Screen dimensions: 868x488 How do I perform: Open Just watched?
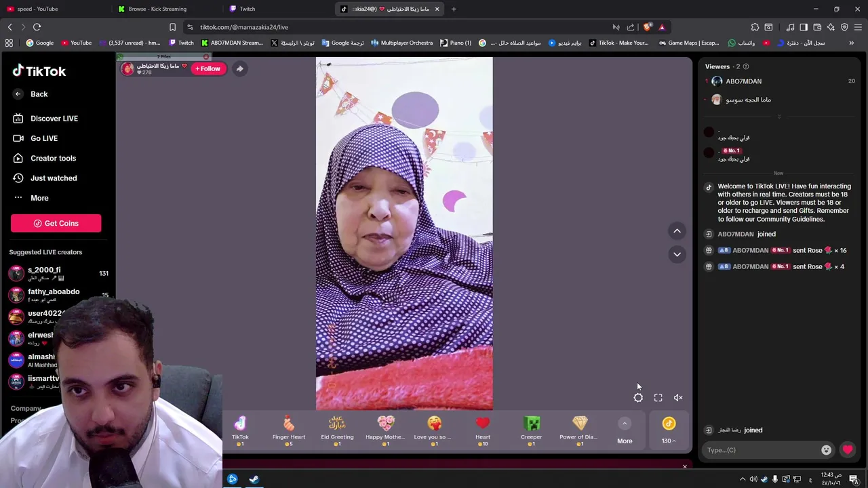pos(45,178)
